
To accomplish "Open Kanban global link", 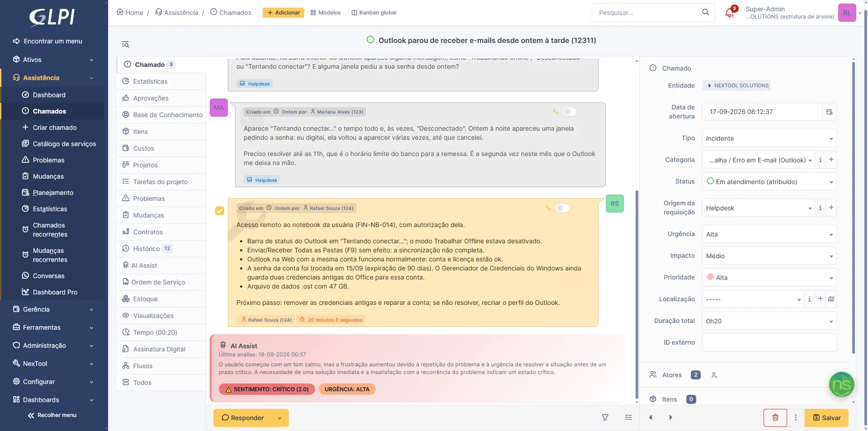I will click(373, 13).
